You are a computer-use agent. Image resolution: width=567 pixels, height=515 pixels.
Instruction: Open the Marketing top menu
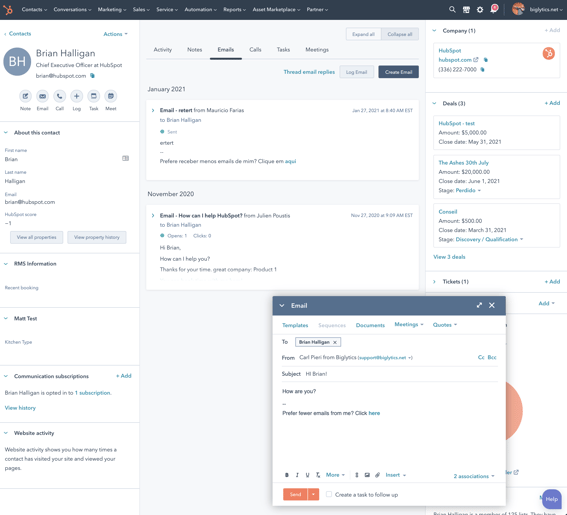pyautogui.click(x=112, y=9)
